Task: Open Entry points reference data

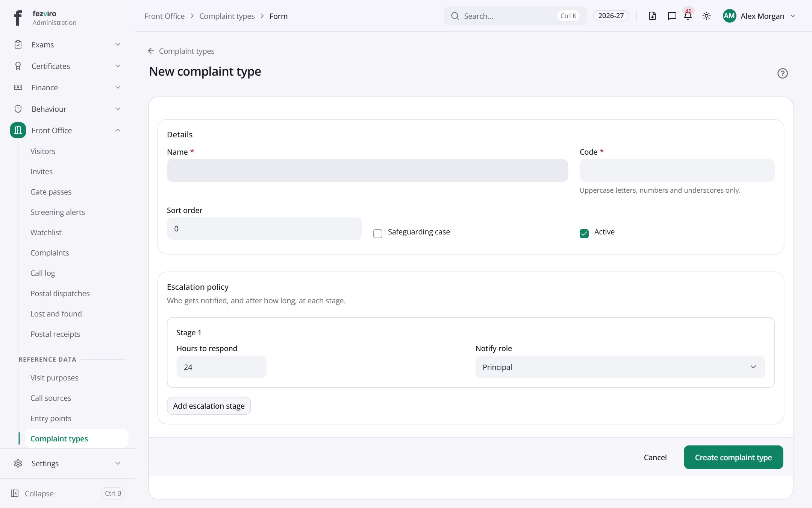Action: (x=51, y=418)
